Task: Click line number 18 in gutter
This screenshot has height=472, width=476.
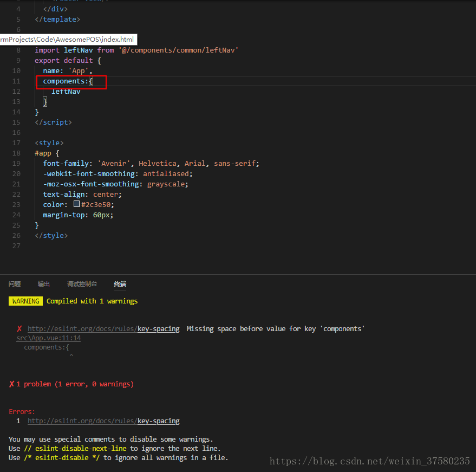Action: (x=16, y=153)
